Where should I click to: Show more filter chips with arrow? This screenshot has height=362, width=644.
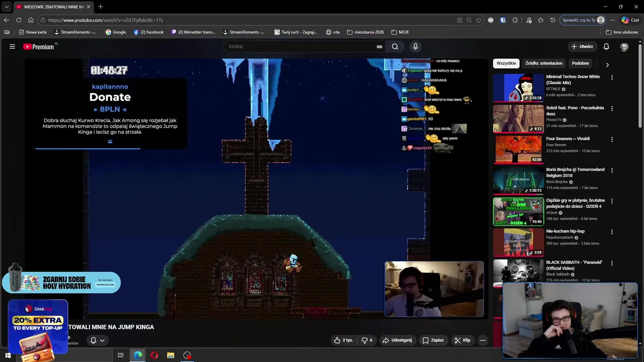(x=607, y=64)
